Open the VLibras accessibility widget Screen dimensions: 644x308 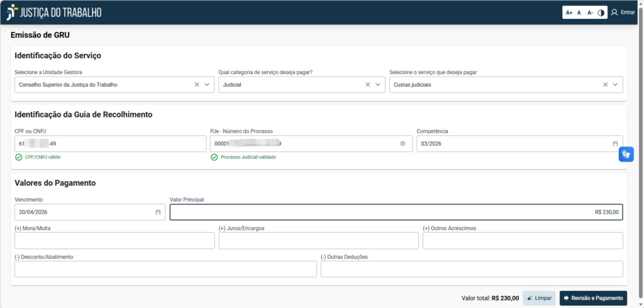(626, 154)
